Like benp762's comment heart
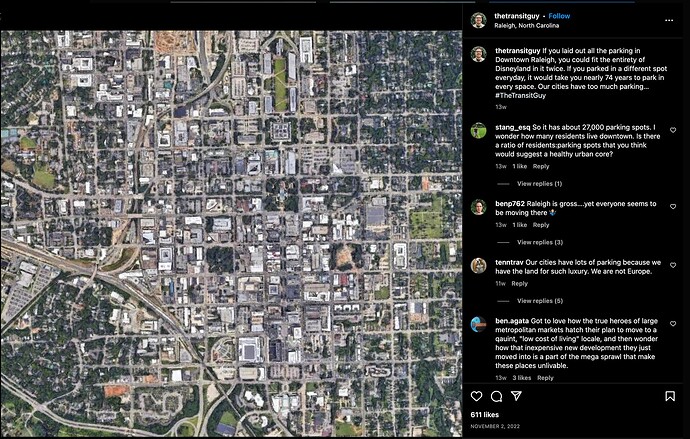690x439 pixels. [x=673, y=206]
